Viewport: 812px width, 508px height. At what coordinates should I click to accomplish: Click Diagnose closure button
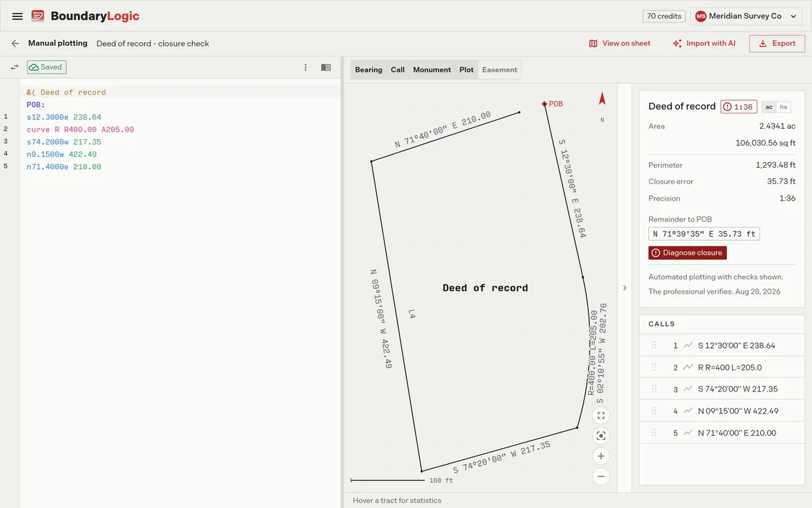tap(688, 253)
